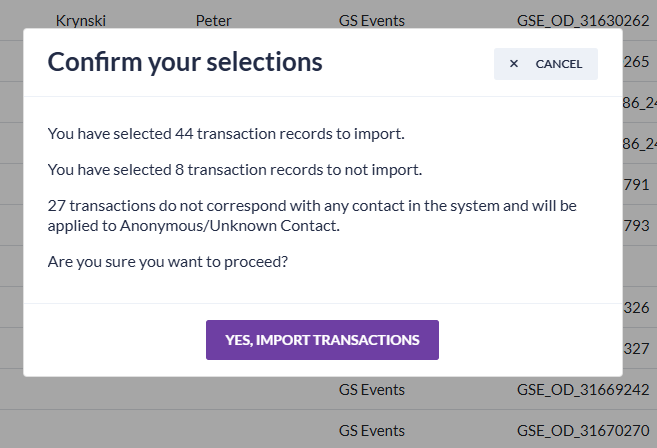Select transaction ID GSE_OD_31669242
Viewport: 657px width, 448px height.
tap(583, 389)
